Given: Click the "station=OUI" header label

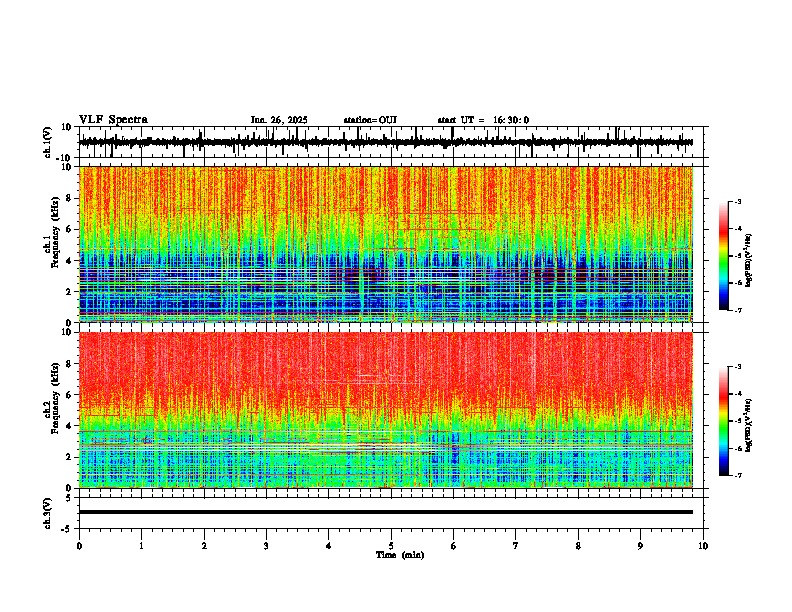Looking at the screenshot, I should click(x=370, y=120).
